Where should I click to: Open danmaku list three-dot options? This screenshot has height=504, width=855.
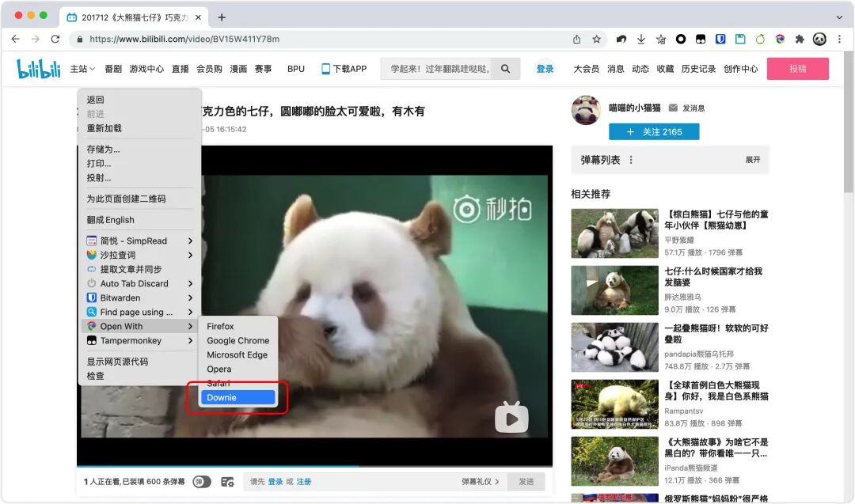point(631,160)
